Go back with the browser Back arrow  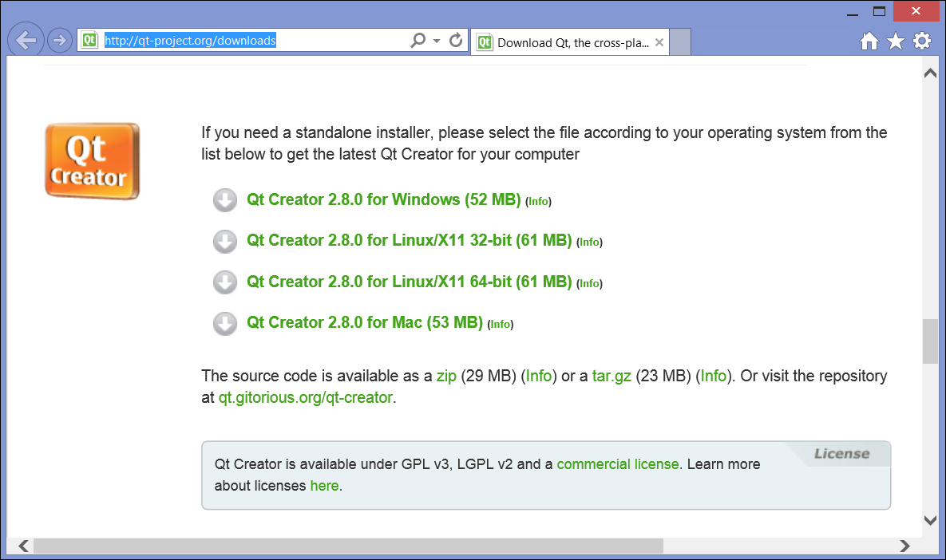(26, 41)
